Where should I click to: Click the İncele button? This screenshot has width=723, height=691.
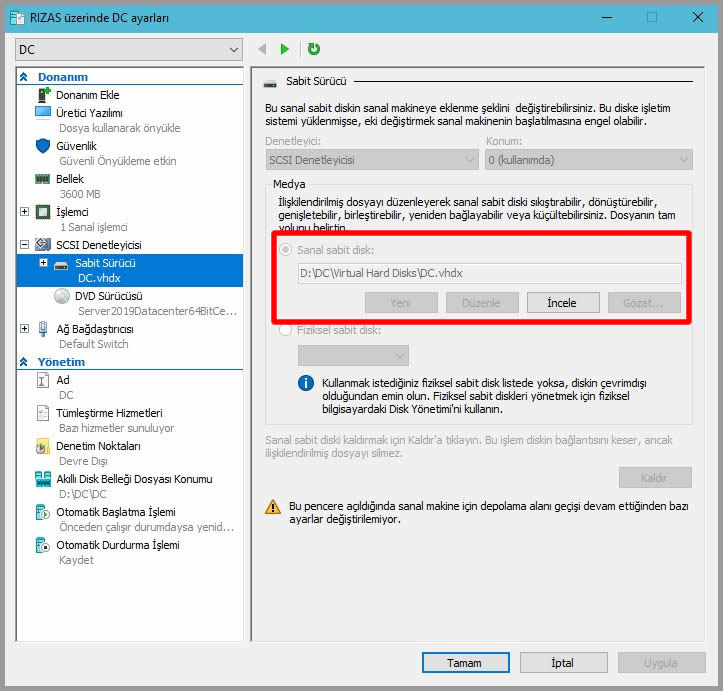[x=561, y=303]
